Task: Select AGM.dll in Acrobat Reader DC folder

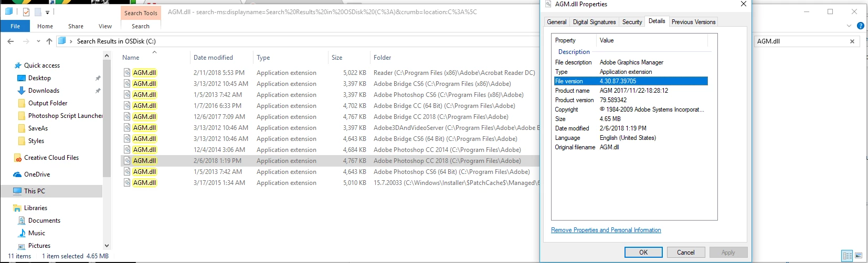Action: [x=331, y=73]
